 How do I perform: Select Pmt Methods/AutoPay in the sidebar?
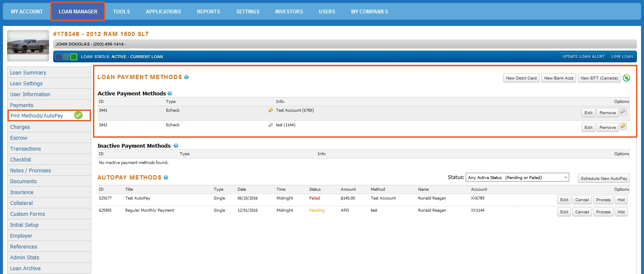[49, 115]
